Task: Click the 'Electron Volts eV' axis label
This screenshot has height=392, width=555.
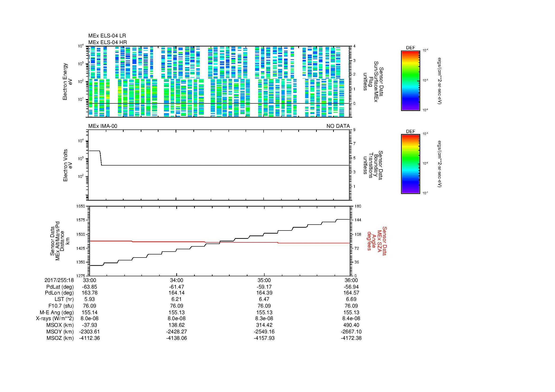Action: pyautogui.click(x=67, y=165)
